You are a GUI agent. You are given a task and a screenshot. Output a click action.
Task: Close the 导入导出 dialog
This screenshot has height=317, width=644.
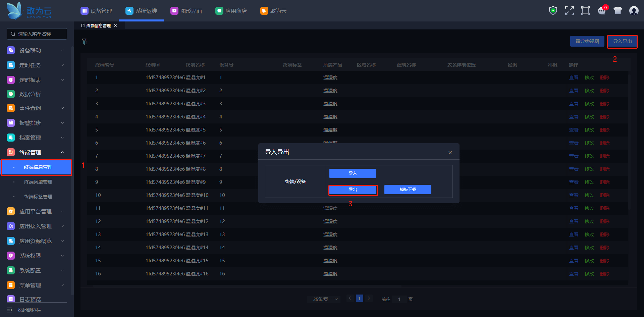click(450, 153)
